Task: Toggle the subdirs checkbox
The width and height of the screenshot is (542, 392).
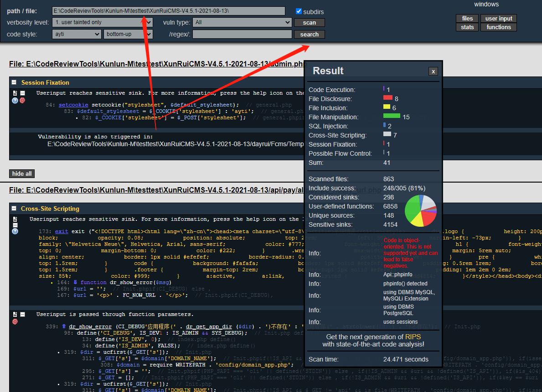Action: click(x=299, y=11)
